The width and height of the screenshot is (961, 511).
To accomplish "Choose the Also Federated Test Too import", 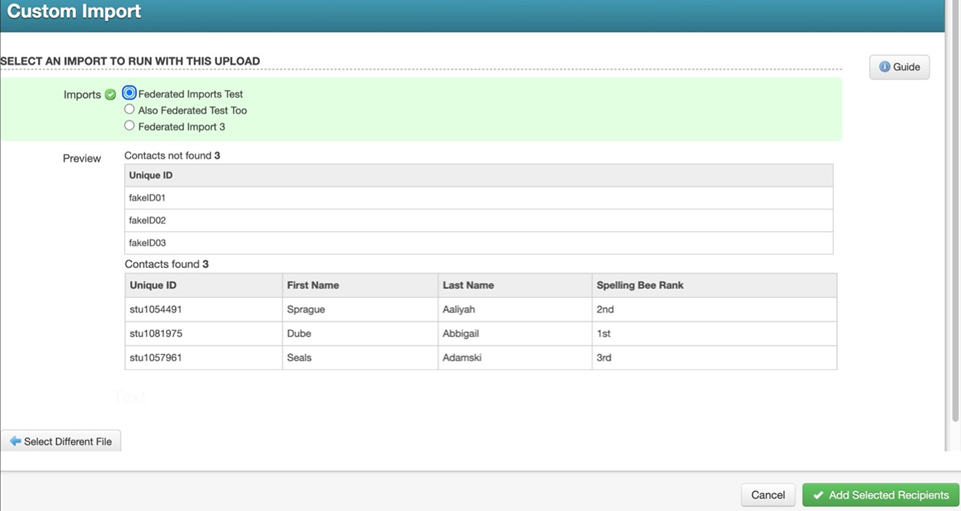I will tap(129, 110).
